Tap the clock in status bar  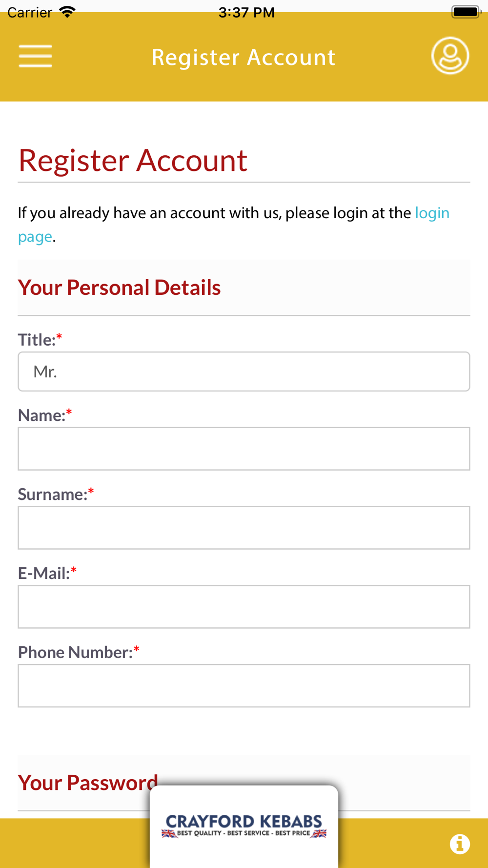[246, 12]
